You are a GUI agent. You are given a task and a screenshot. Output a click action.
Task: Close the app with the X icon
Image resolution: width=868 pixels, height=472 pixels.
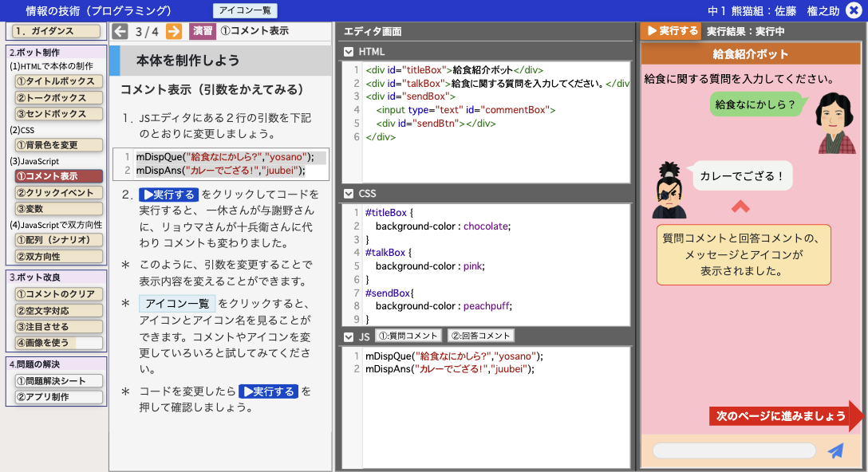pos(854,10)
